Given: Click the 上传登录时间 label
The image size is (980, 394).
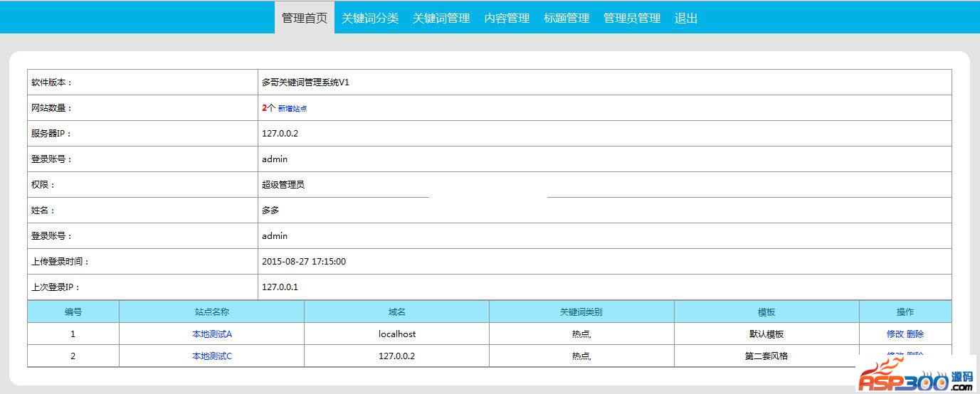Looking at the screenshot, I should (60, 262).
